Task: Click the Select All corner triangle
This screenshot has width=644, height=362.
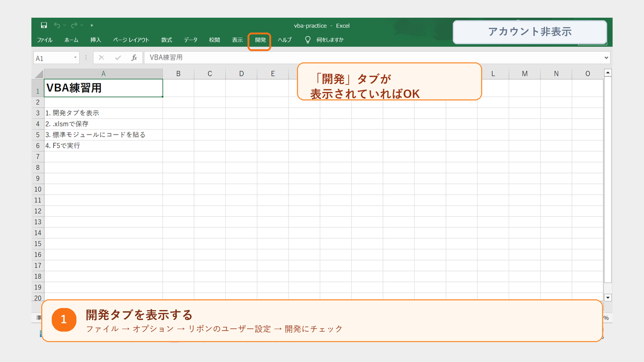Action: coord(39,74)
